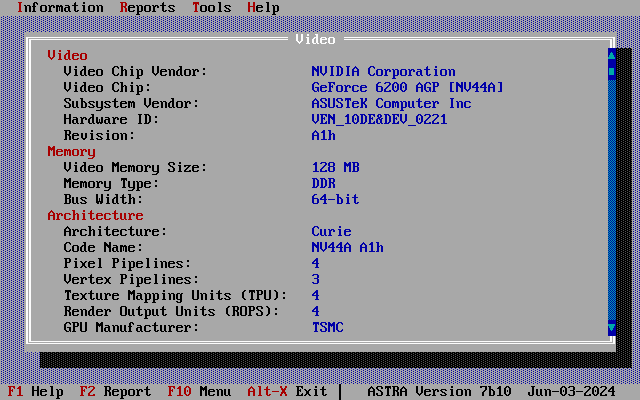
Task: Select the 128 MB value
Action: [x=335, y=167]
